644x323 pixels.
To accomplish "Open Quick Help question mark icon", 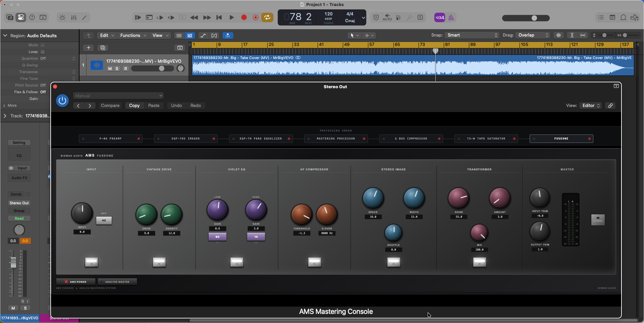I will [32, 17].
